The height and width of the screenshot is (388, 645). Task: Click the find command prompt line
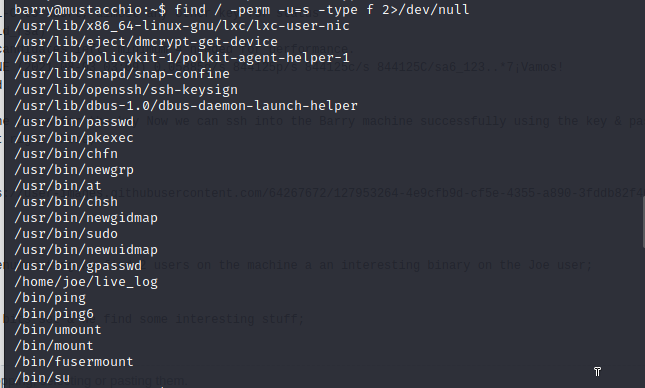[x=241, y=9]
